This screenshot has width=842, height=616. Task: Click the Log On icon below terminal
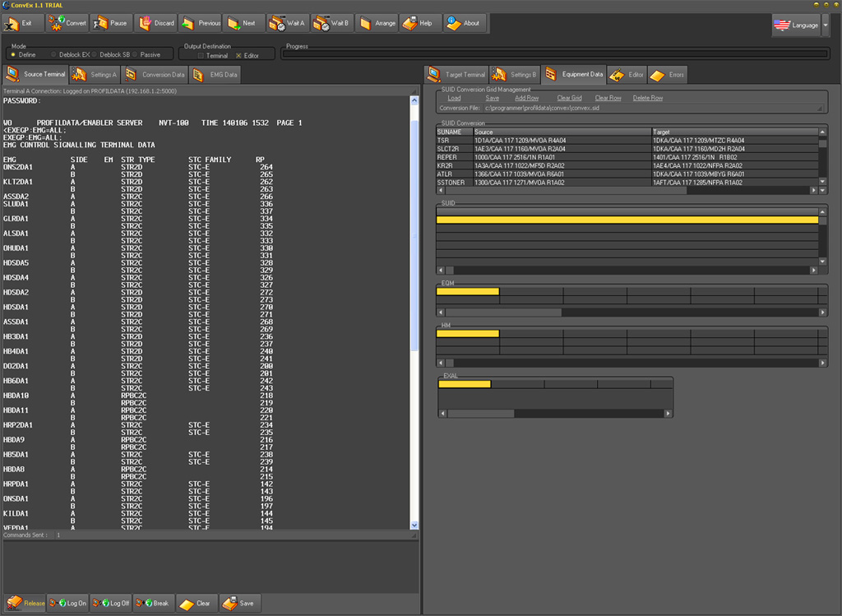coord(58,603)
